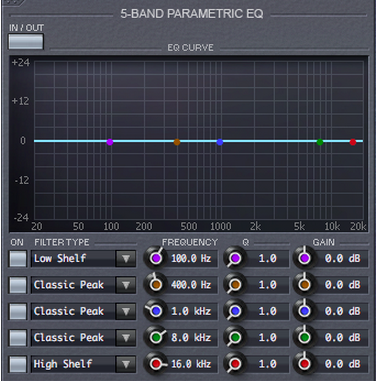Open the High Shelf filter type dropdown
This screenshot has height=381, width=376.
(x=126, y=364)
